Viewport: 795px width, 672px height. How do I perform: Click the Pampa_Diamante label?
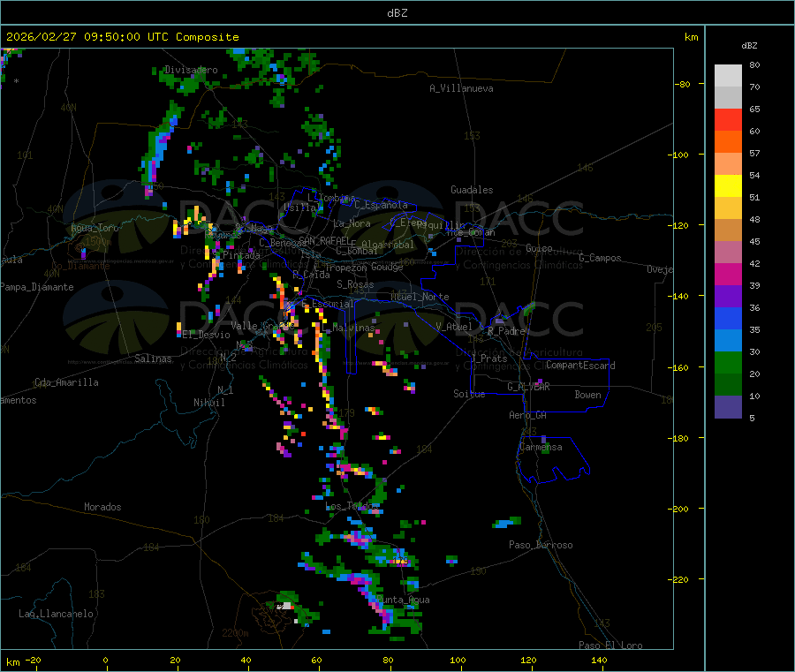[37, 287]
